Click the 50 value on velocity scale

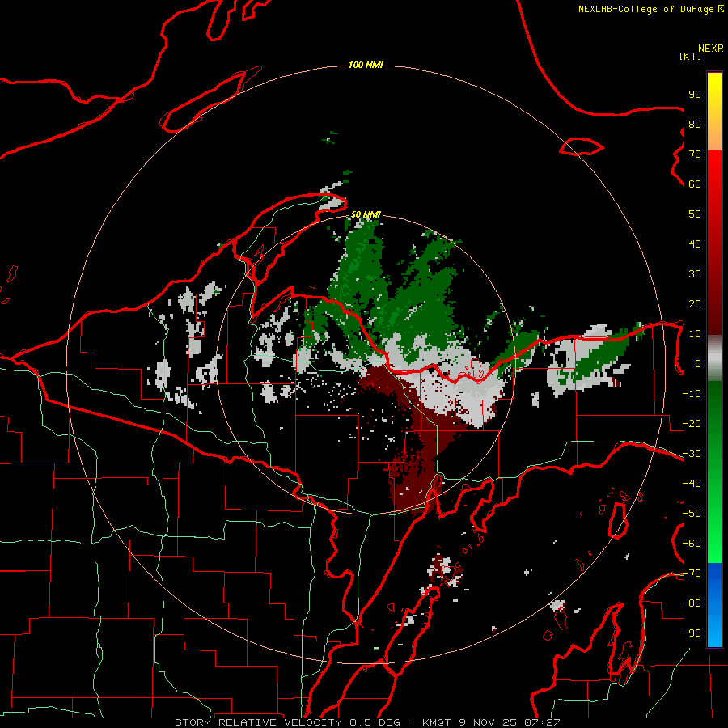pyautogui.click(x=695, y=214)
